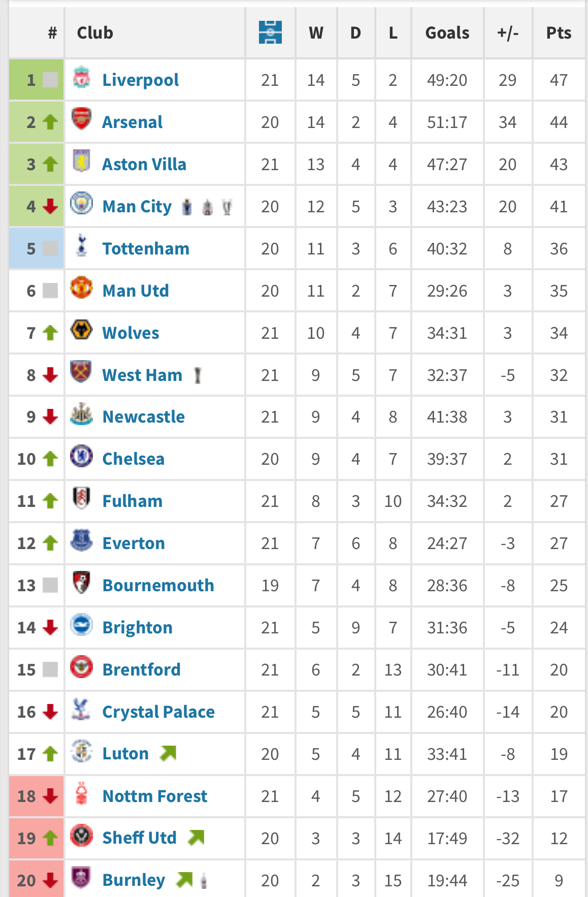Click the Wolves club crest
Screen dimensions: 588x897
81,330
